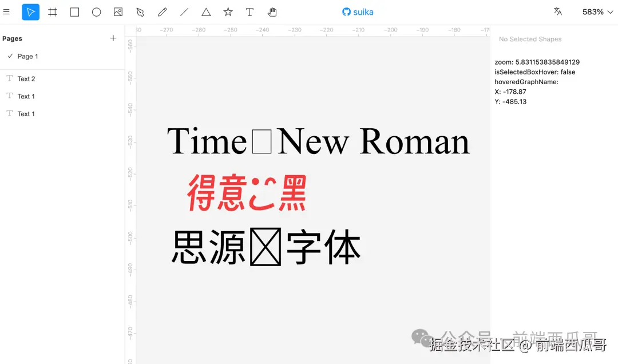Click the No Selected Shapes label
The width and height of the screenshot is (618, 364).
pyautogui.click(x=530, y=39)
